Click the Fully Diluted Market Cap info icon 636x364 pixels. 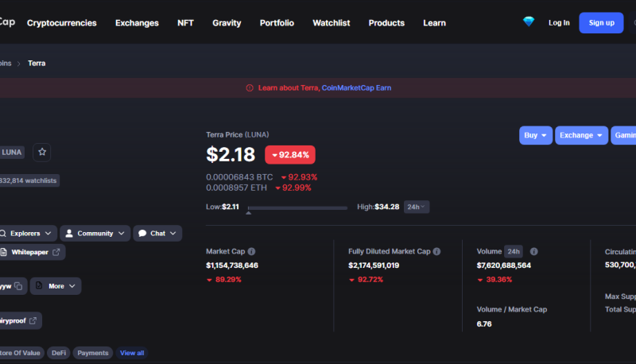pos(436,251)
